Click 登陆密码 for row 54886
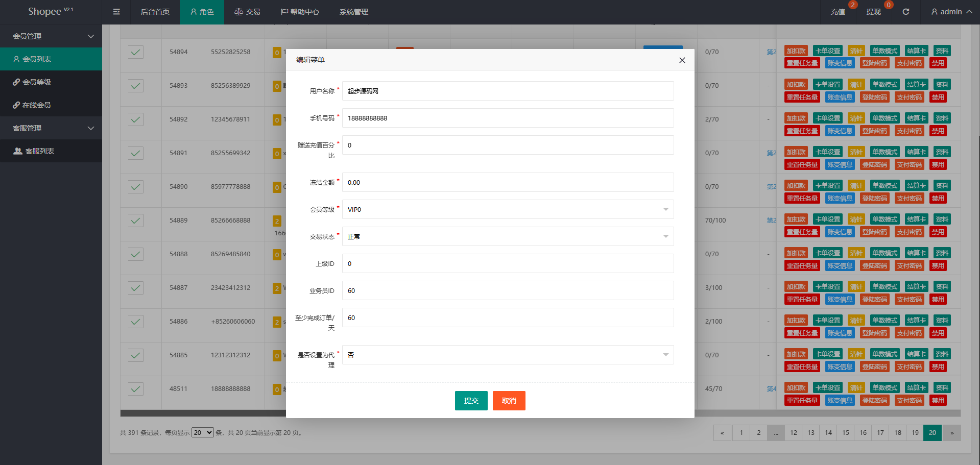This screenshot has width=980, height=465. 874,333
